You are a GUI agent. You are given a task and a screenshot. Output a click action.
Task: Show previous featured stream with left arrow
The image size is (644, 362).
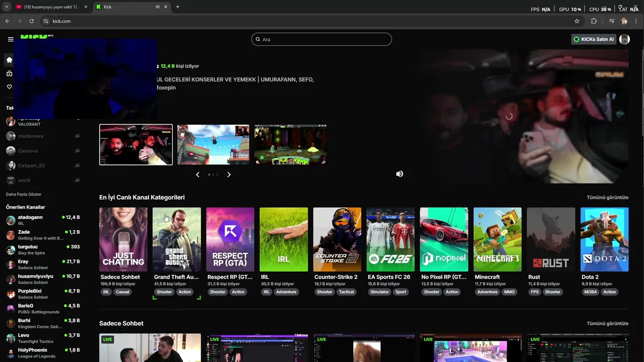point(197,174)
